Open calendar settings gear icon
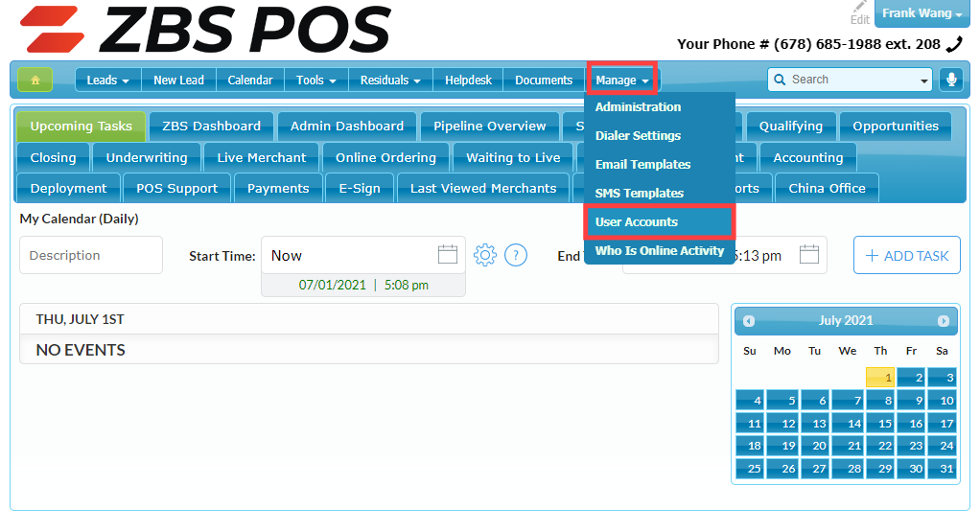The width and height of the screenshot is (980, 531). pos(484,255)
